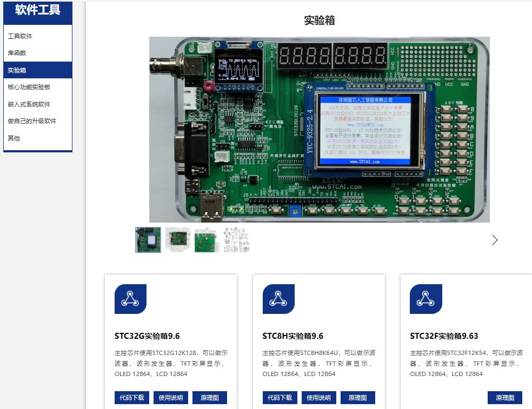This screenshot has width=532, height=409.
Task: Open 做自己的升级软件 sidebar entry
Action: [38, 121]
